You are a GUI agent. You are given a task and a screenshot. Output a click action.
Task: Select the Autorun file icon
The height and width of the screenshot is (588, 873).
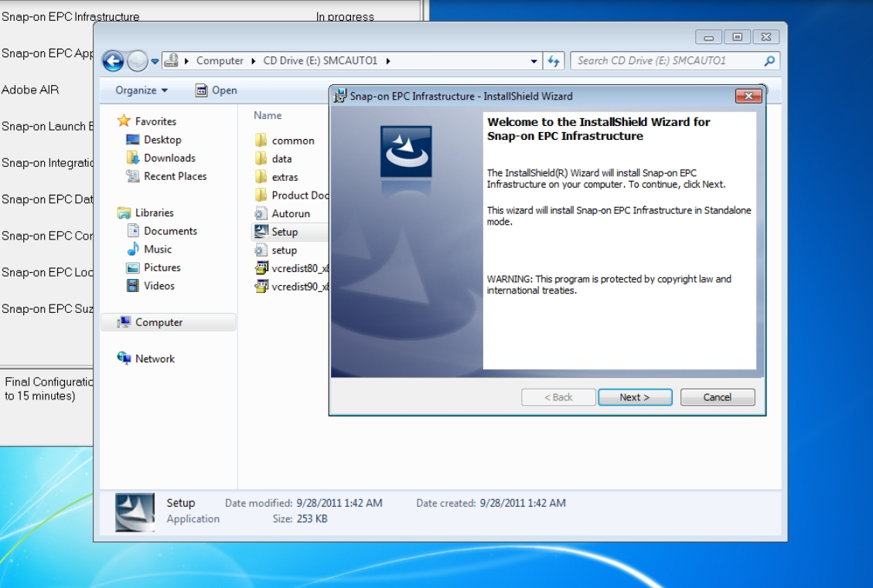(x=261, y=213)
